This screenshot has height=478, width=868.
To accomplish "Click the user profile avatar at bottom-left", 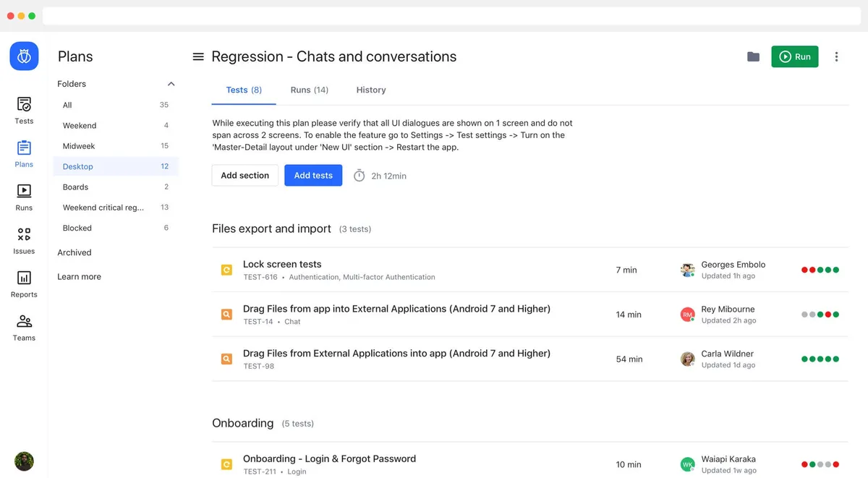I will (24, 461).
